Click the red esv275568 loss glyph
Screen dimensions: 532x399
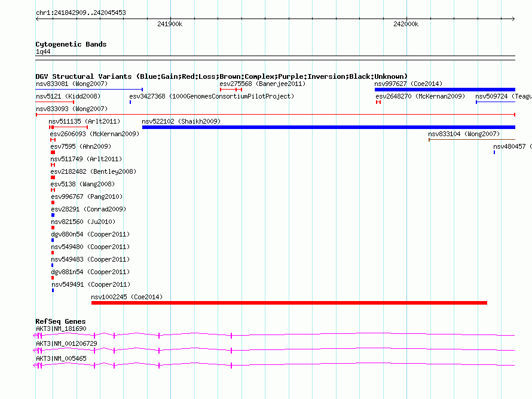click(x=231, y=90)
